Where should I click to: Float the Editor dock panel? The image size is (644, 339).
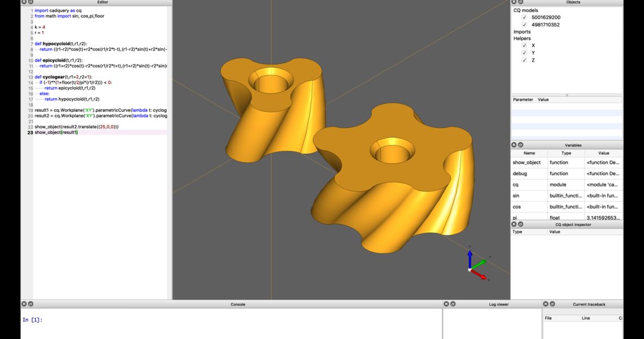coord(31,2)
